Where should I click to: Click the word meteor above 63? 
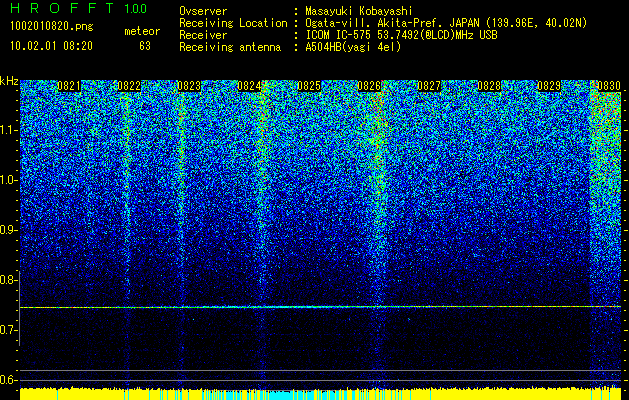click(x=142, y=31)
